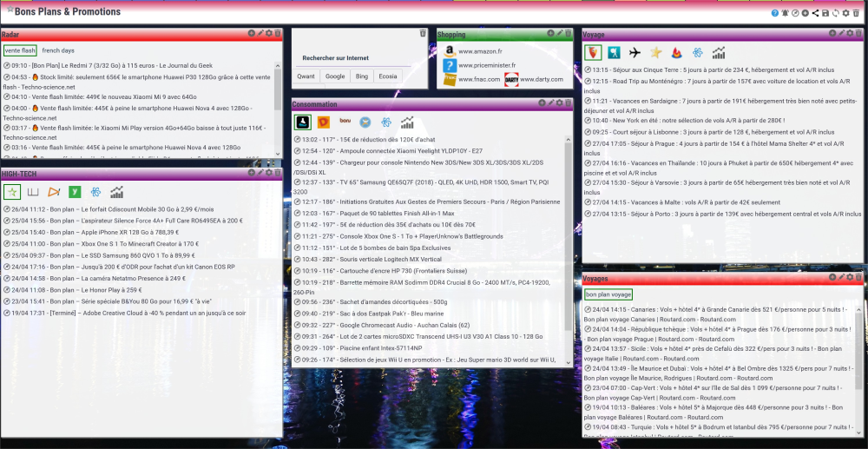Search with Ecosia button
This screenshot has width=868, height=449.
[387, 76]
